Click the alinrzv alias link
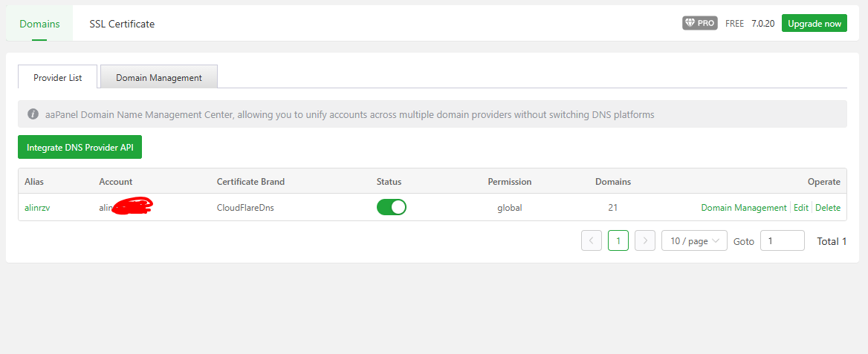Screen dimensions: 868x354 click(x=37, y=208)
